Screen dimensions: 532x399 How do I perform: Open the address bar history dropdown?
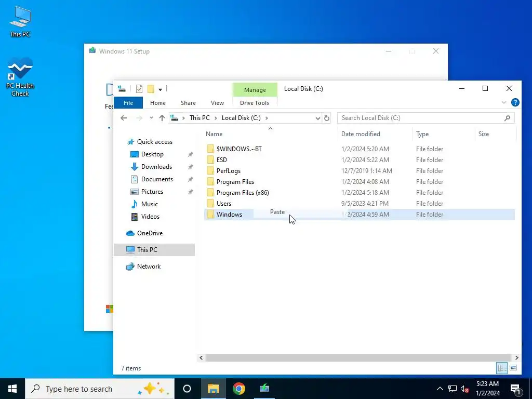(x=317, y=118)
